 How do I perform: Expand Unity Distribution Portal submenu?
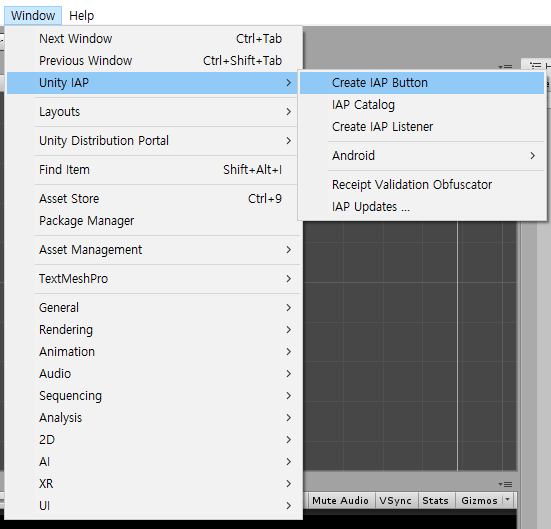pyautogui.click(x=153, y=141)
